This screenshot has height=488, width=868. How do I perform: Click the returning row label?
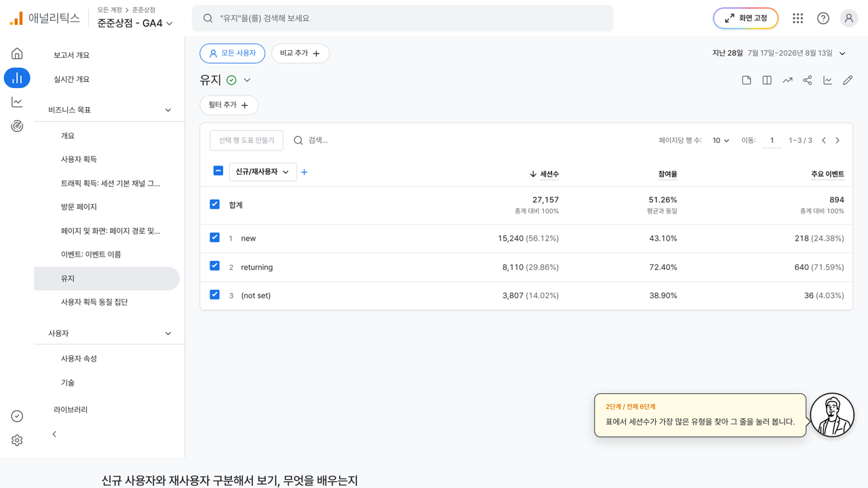pyautogui.click(x=257, y=267)
